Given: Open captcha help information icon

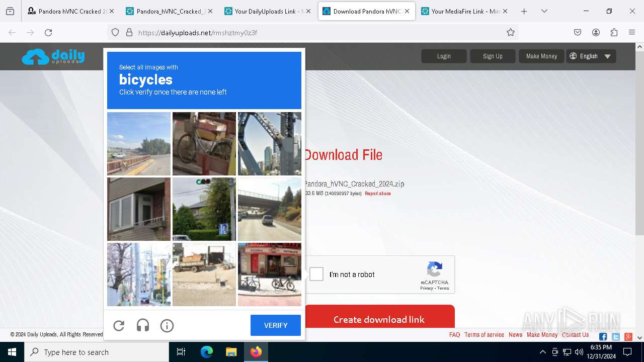Looking at the screenshot, I should 167,326.
